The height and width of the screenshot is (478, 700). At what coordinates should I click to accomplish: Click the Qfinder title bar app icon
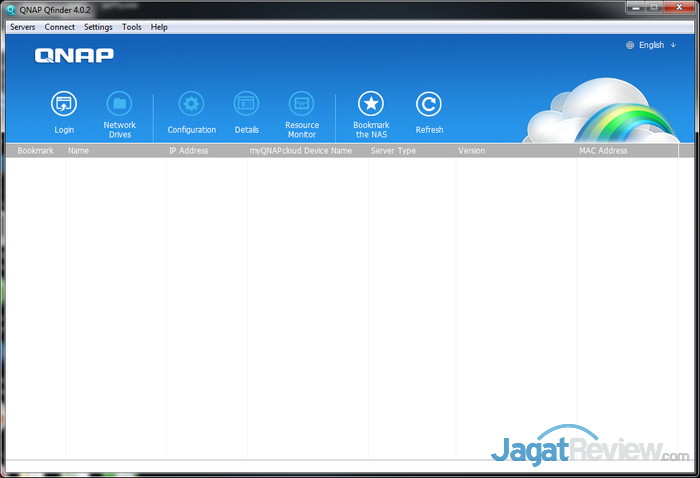(11, 9)
